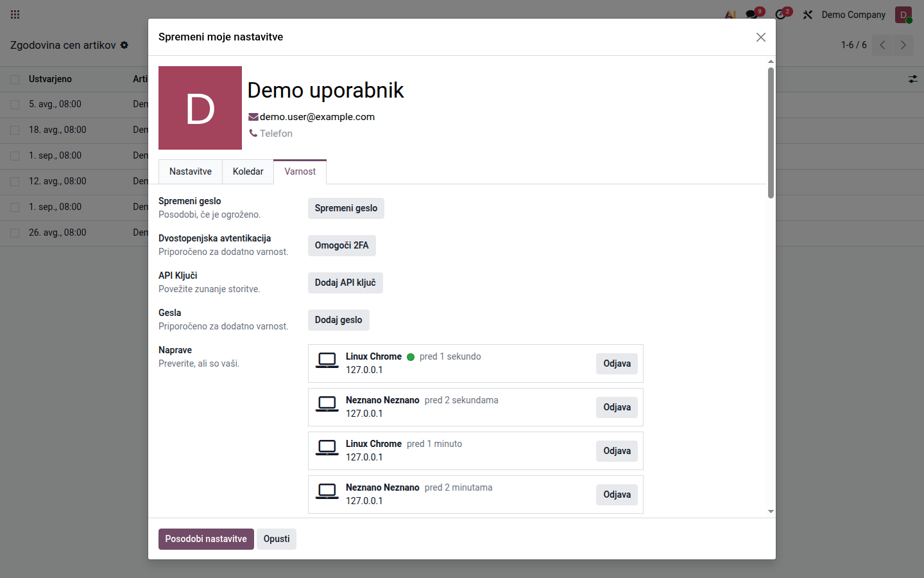This screenshot has height=578, width=924.
Task: Click the Spremeni geslo button
Action: [346, 208]
